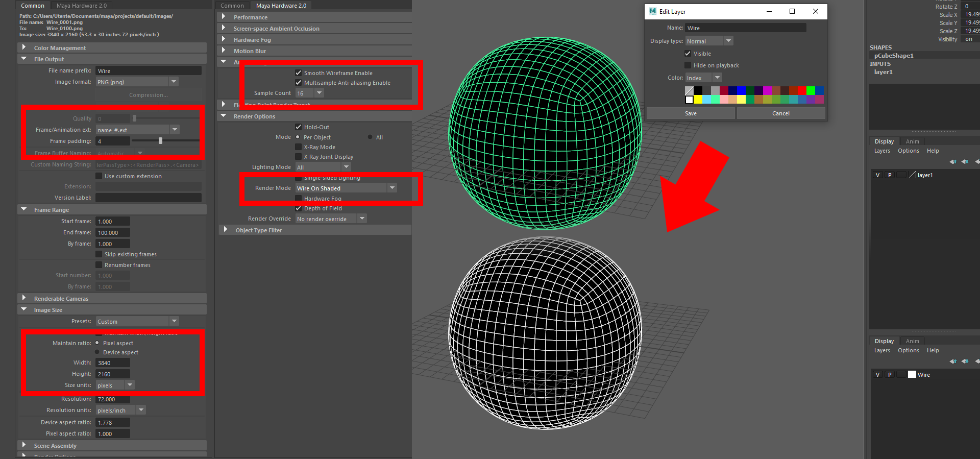Screen dimensions: 980x459
Task: Toggle Depth of Field checkbox
Action: 299,208
